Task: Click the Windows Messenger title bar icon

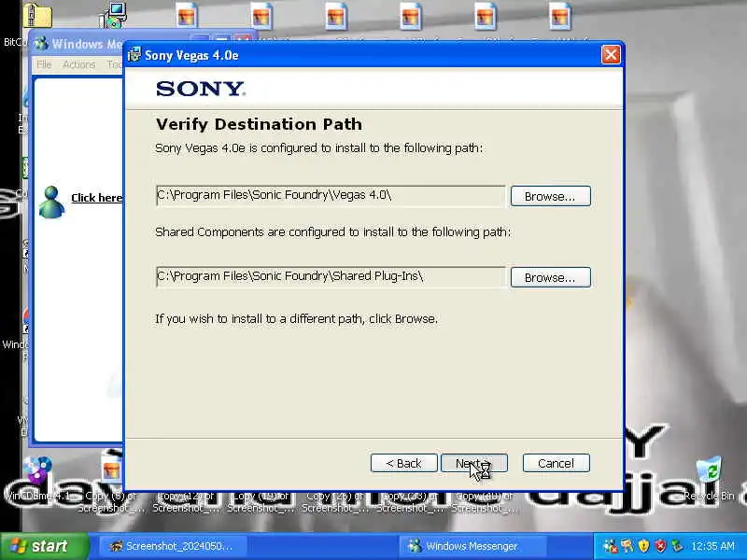Action: coord(41,43)
